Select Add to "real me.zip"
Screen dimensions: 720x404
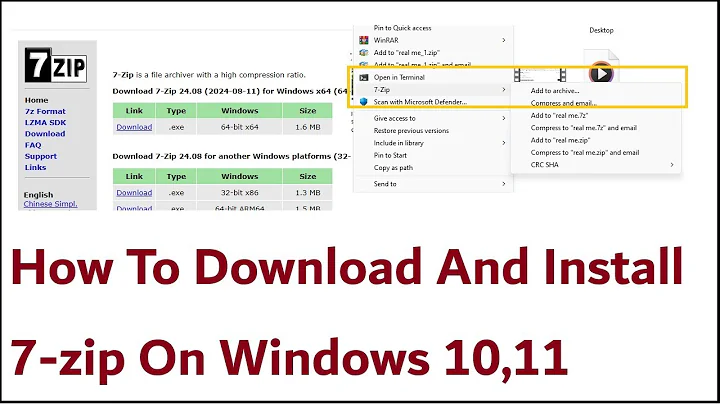[560, 140]
